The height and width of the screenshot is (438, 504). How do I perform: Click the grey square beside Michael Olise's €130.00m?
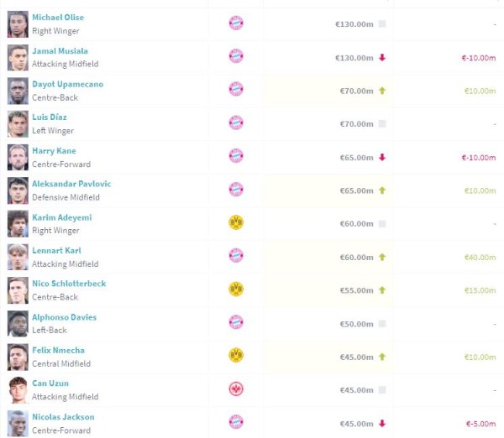pyautogui.click(x=382, y=24)
